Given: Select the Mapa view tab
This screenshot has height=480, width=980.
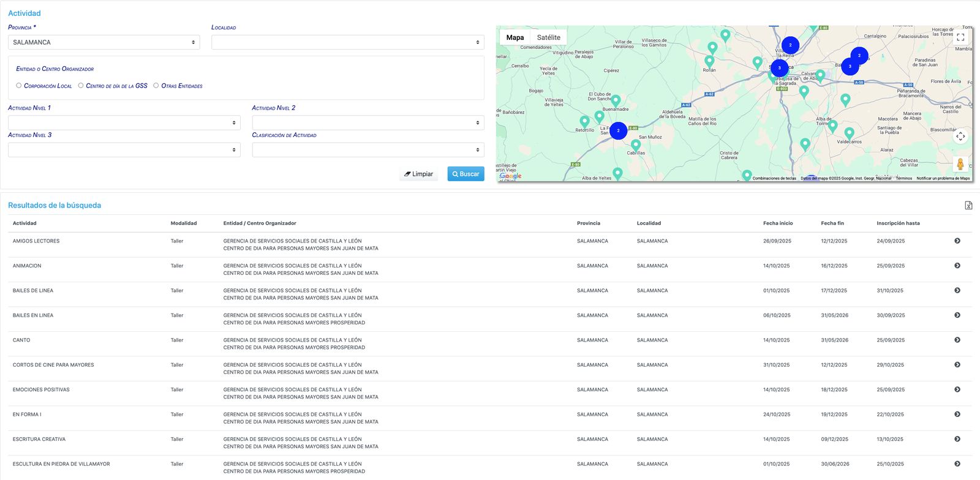Looking at the screenshot, I should [x=515, y=37].
